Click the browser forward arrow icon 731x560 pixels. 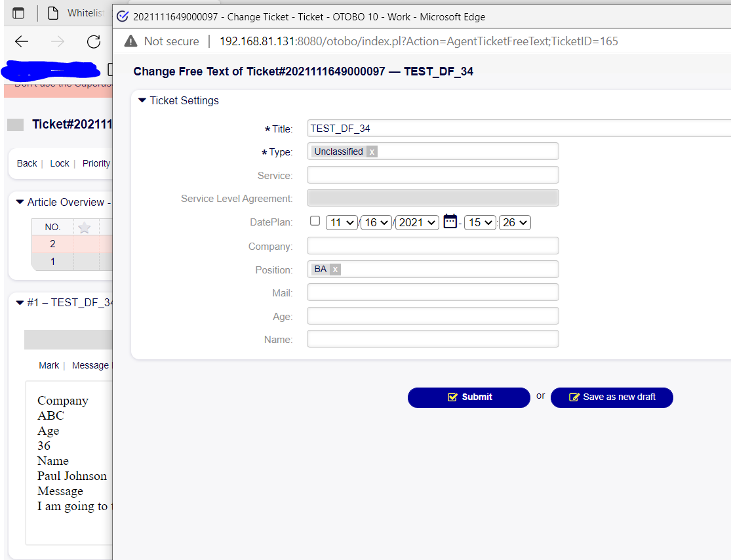point(58,41)
